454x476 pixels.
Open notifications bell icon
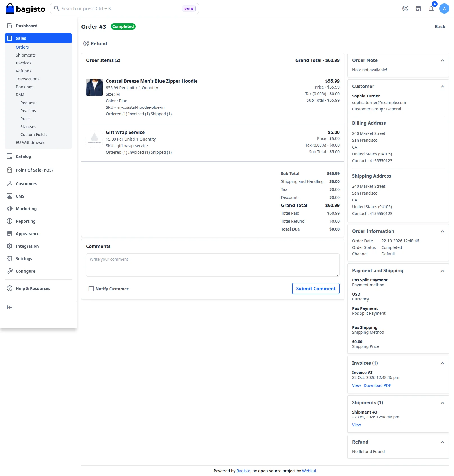point(431,9)
